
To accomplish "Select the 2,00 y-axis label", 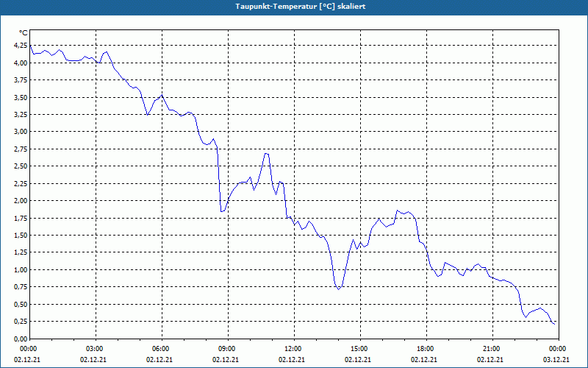I will pyautogui.click(x=21, y=200).
